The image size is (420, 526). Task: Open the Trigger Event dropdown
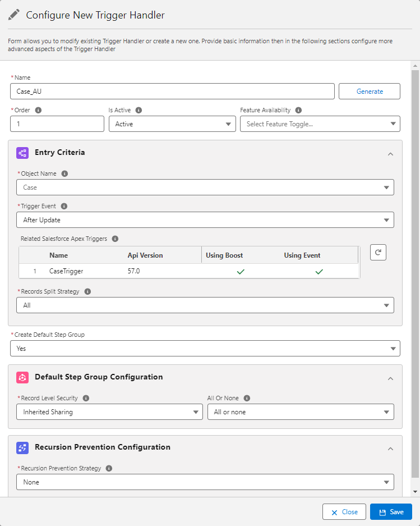coord(387,219)
